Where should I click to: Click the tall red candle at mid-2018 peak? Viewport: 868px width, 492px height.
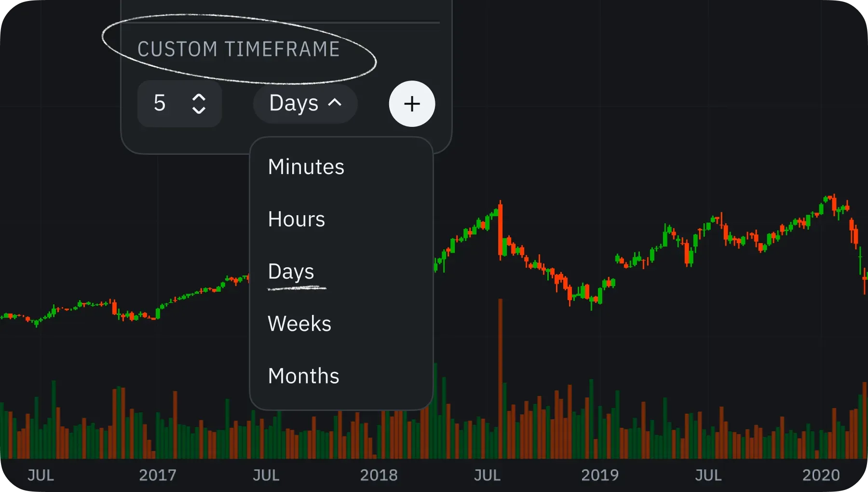(x=501, y=230)
